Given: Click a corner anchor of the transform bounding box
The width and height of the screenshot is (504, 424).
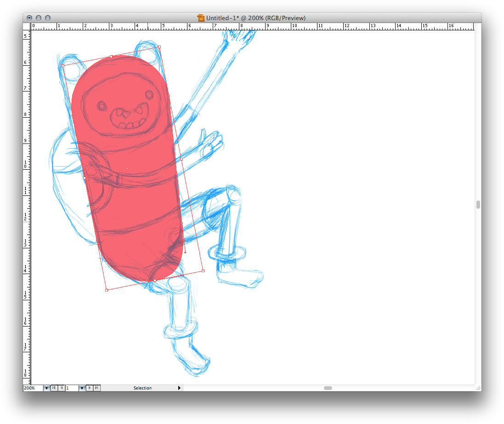Looking at the screenshot, I should 159,47.
